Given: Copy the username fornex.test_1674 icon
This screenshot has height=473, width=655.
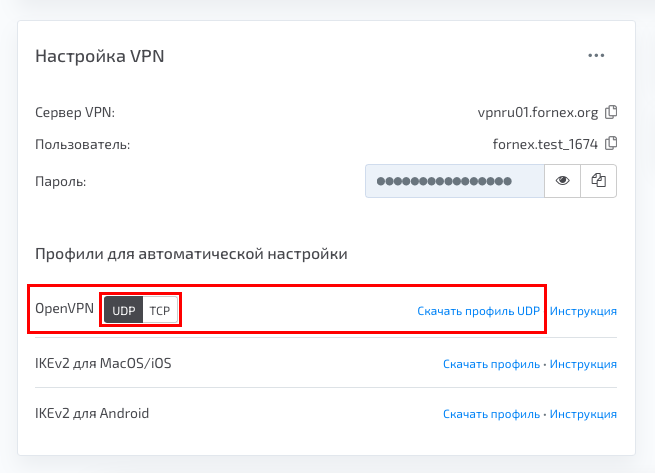Looking at the screenshot, I should [611, 143].
